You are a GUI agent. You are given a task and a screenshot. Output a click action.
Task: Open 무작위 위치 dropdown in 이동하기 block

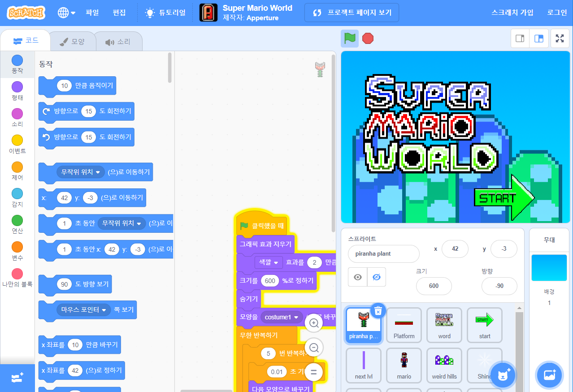tap(81, 172)
